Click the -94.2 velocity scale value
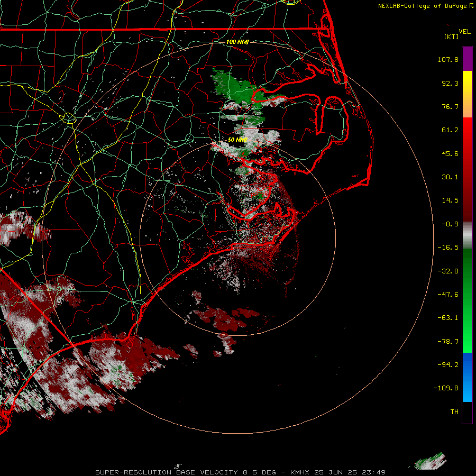The width and height of the screenshot is (476, 476). 448,364
